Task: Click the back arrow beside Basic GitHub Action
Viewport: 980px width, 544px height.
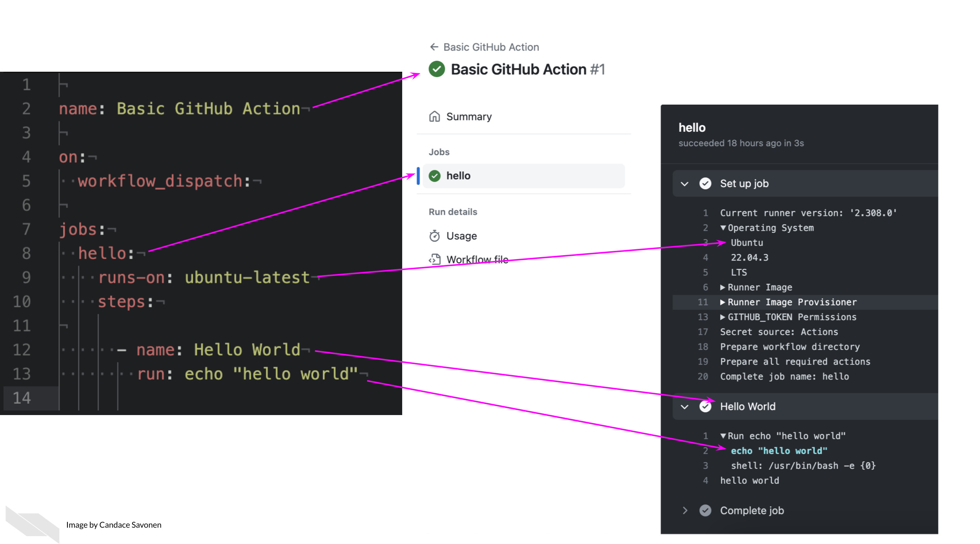Action: click(434, 47)
